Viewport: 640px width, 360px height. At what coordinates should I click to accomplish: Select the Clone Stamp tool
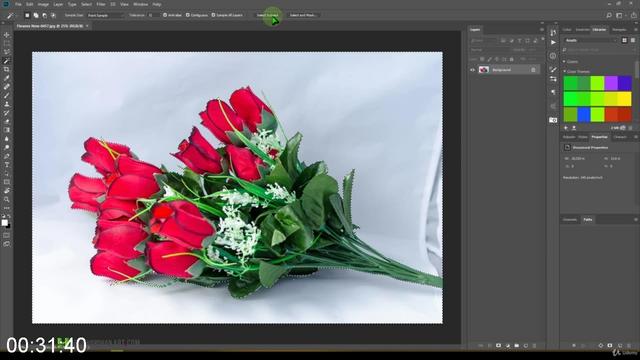[7, 104]
